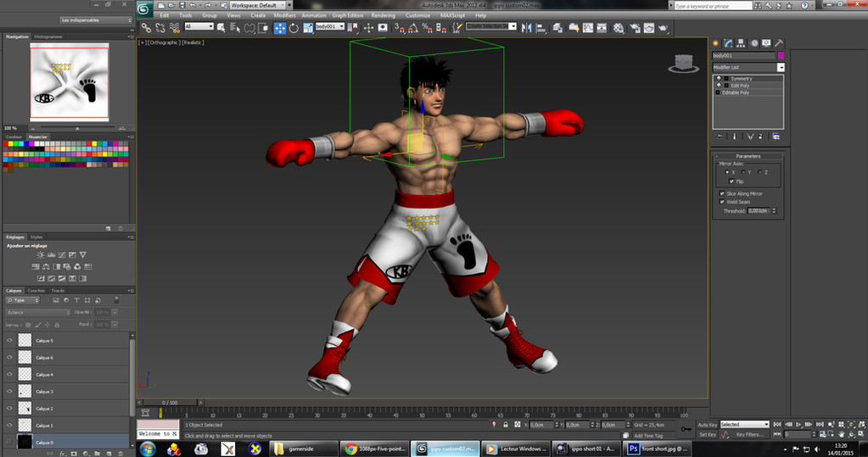Click Show End Result toggle icon
868x457 pixels.
click(735, 137)
